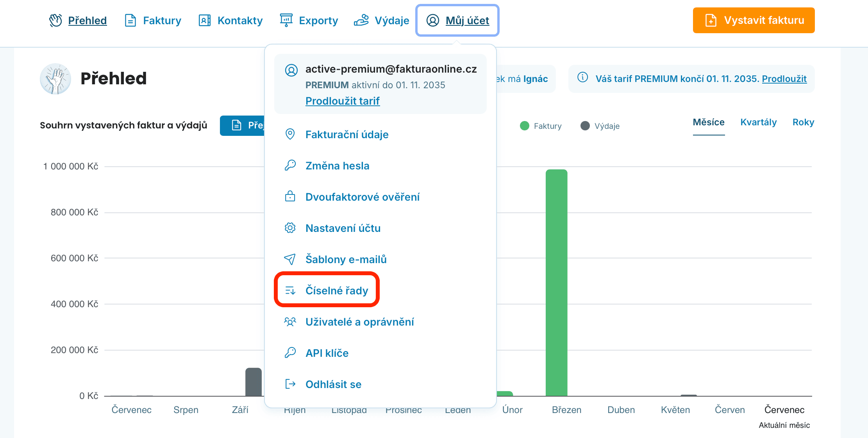Click the tall green Březen bar
This screenshot has height=438, width=868.
click(x=556, y=283)
